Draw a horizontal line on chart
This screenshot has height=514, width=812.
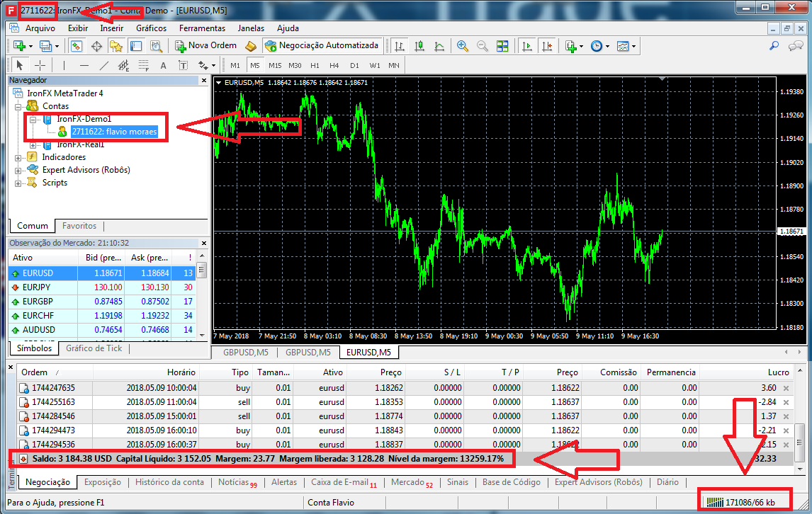[84, 66]
